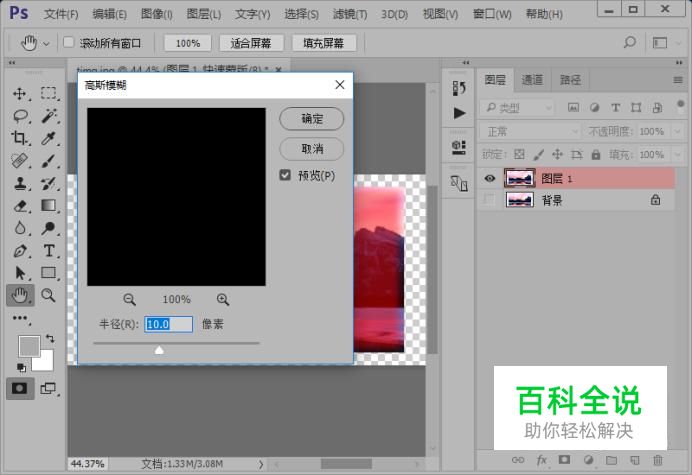Click the 适合屏幕 button

pos(251,43)
